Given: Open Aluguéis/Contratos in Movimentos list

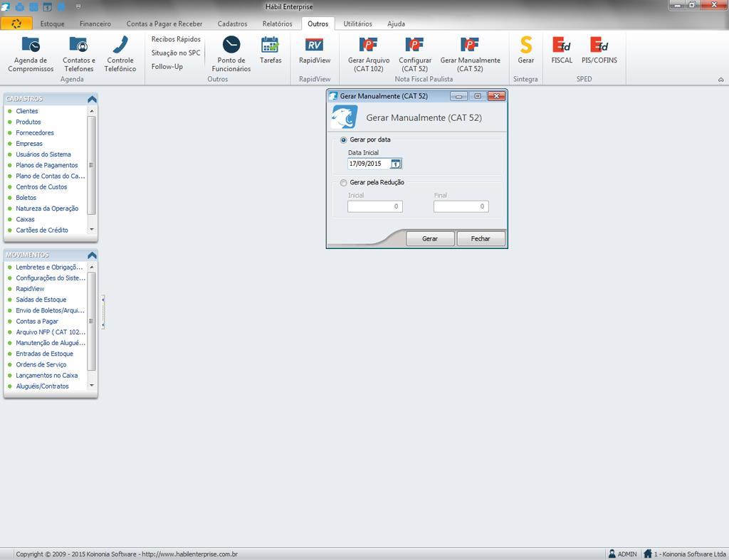Looking at the screenshot, I should click(42, 386).
